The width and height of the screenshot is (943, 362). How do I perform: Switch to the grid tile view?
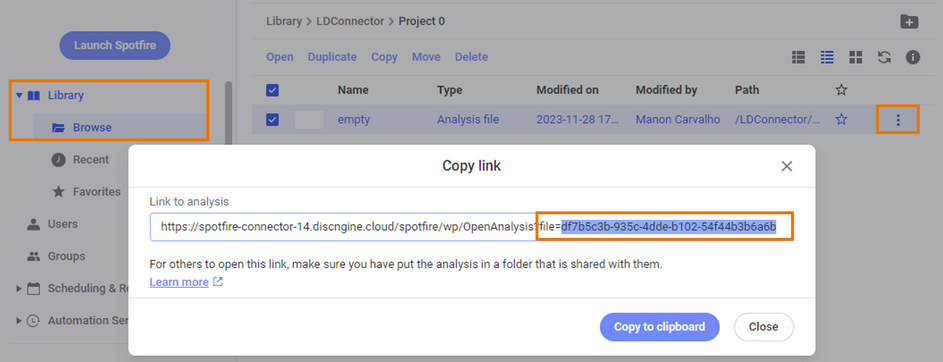(x=855, y=57)
